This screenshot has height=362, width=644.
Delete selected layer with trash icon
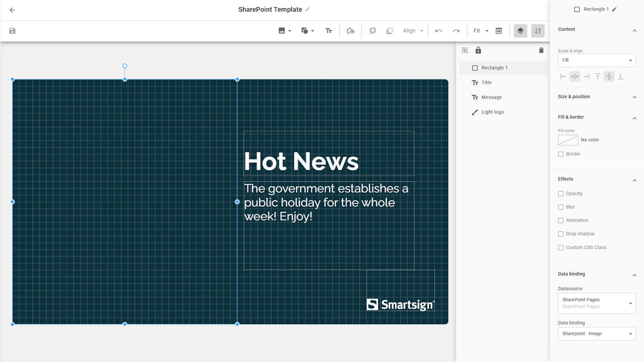tap(541, 50)
